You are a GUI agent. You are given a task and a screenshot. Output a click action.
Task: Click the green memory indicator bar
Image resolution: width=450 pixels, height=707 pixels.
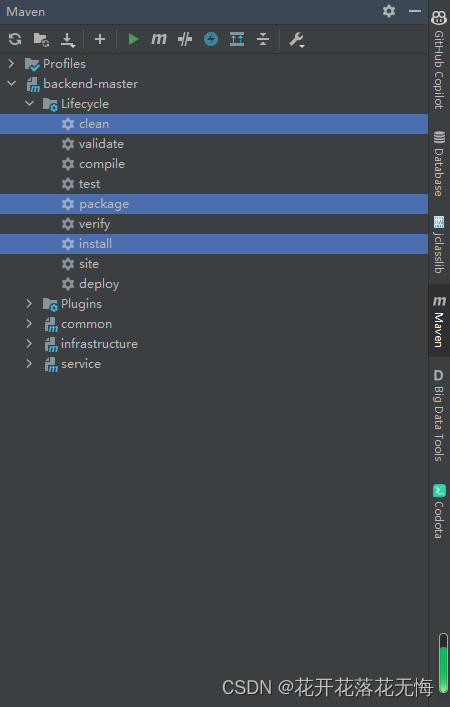pyautogui.click(x=443, y=662)
